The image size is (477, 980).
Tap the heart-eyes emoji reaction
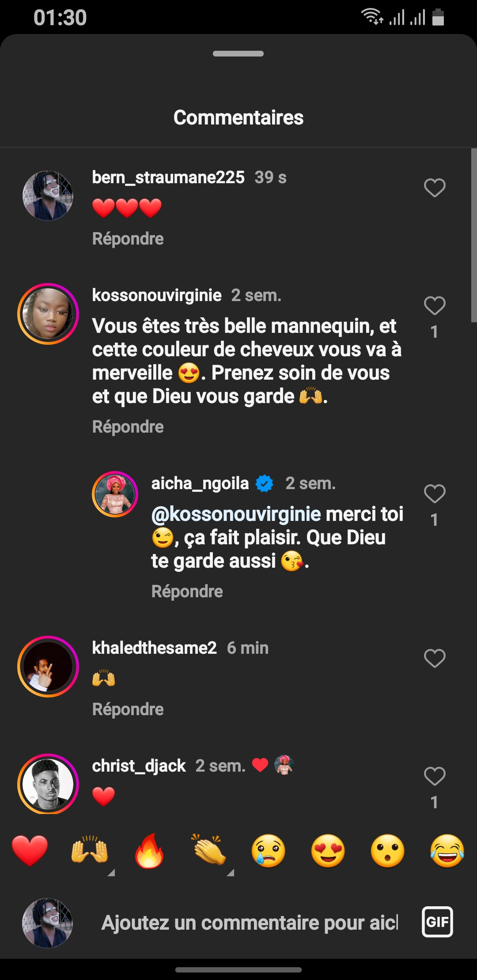328,850
